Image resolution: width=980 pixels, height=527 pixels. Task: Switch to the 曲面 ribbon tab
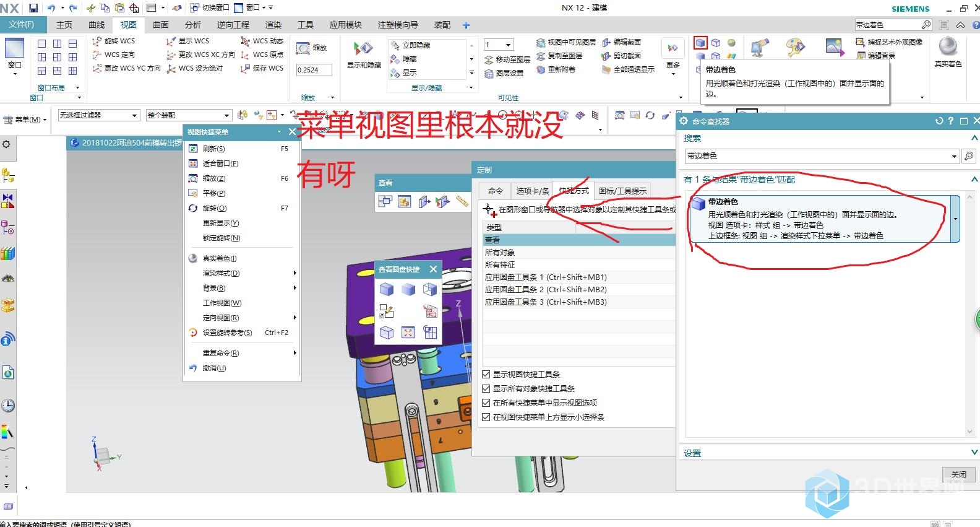tap(161, 25)
